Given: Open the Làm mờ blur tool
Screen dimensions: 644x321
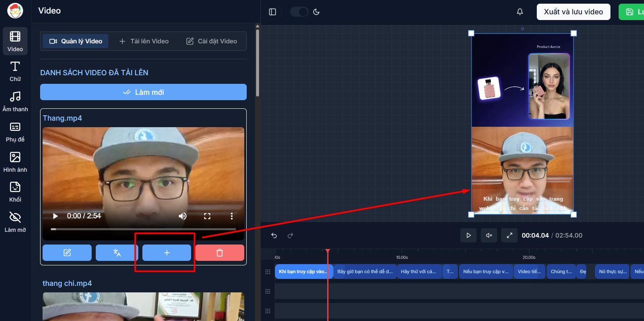Looking at the screenshot, I should (x=15, y=222).
